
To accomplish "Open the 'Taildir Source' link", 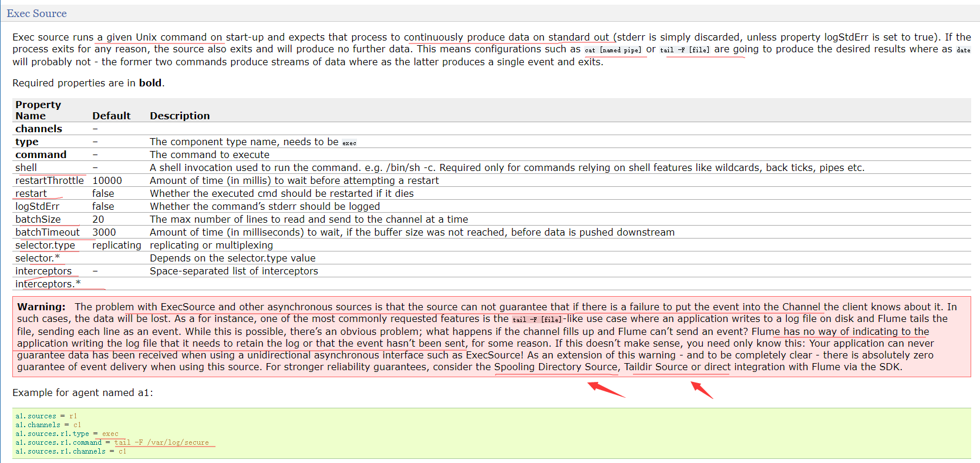I will (655, 367).
